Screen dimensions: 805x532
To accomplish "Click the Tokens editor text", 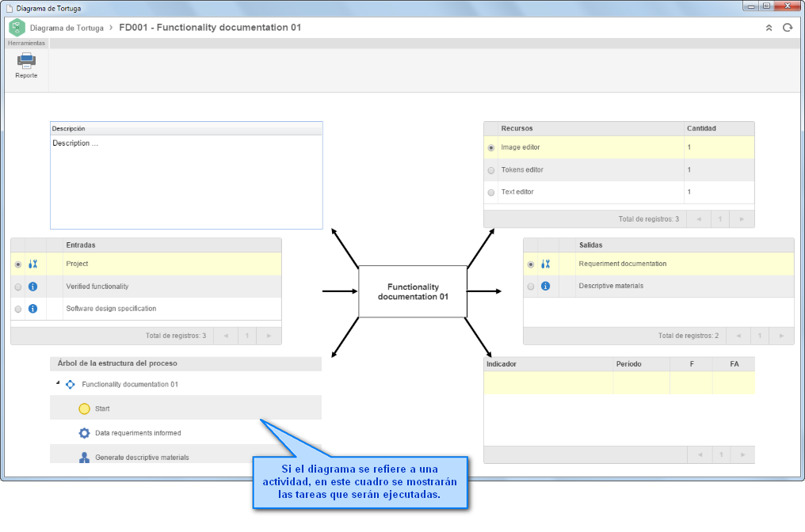I will tap(522, 169).
